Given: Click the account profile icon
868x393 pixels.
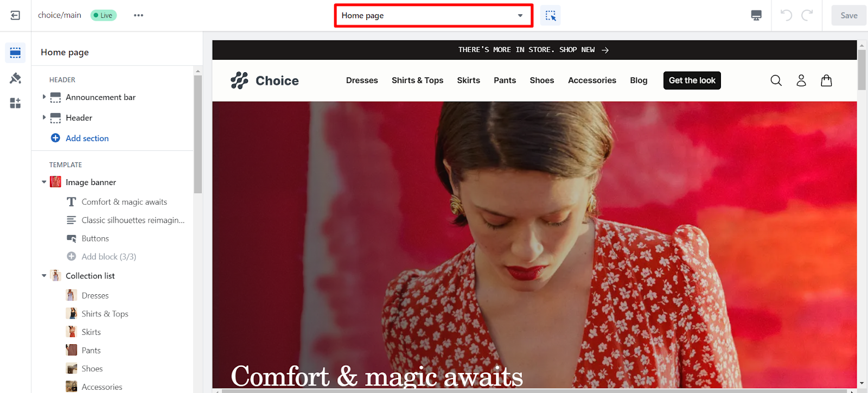Looking at the screenshot, I should (801, 80).
